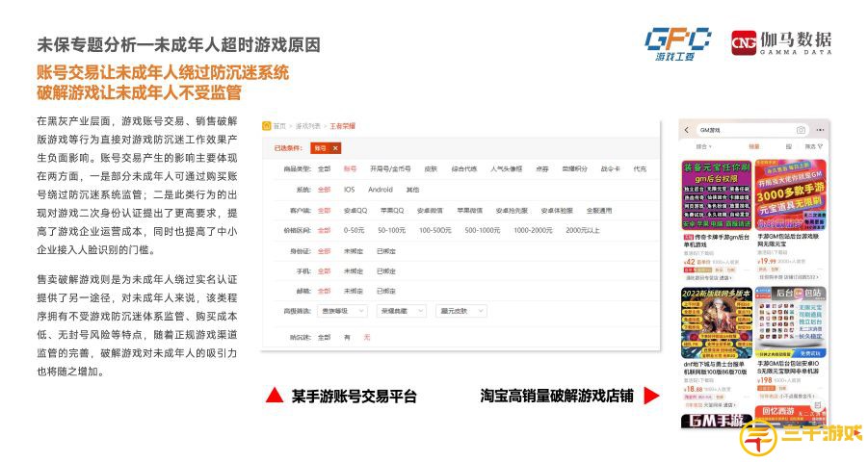Select 有 in the 防沉迷 row

tap(347, 338)
